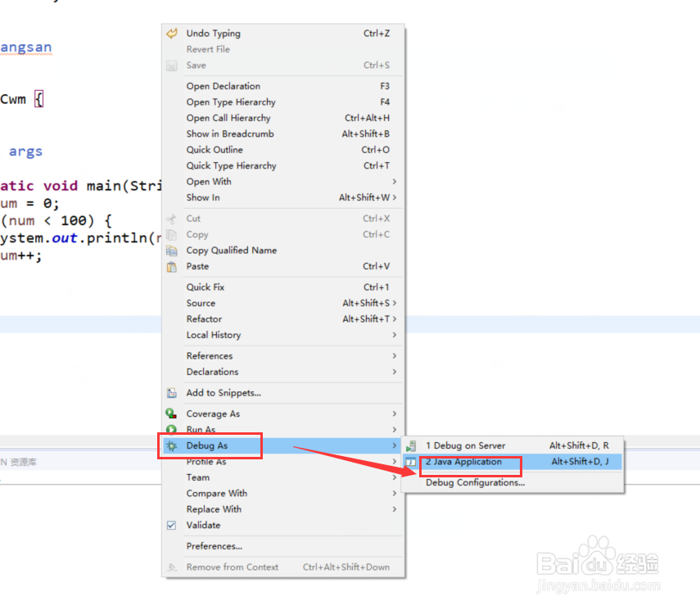Expand the Local History submenu arrow

tap(395, 335)
